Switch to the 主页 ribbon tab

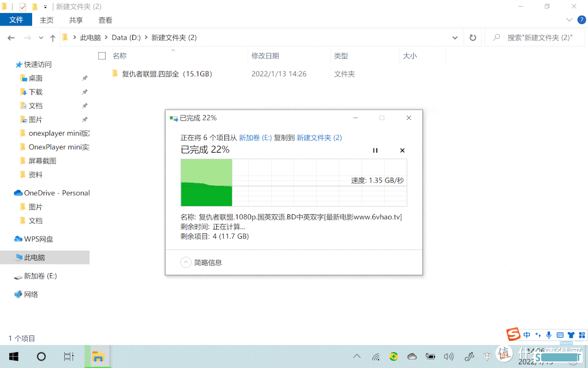[x=46, y=20]
